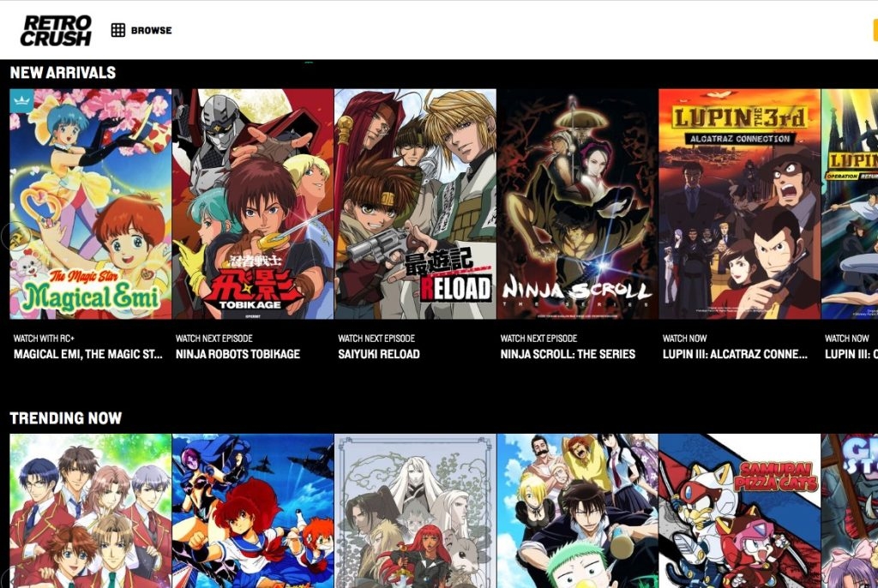Image resolution: width=878 pixels, height=588 pixels.
Task: Click the yellow button at top right
Action: pos(875,30)
